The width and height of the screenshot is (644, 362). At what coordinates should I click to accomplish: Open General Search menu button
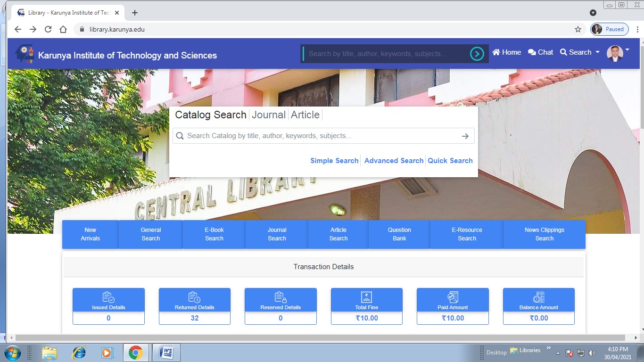[x=151, y=234]
